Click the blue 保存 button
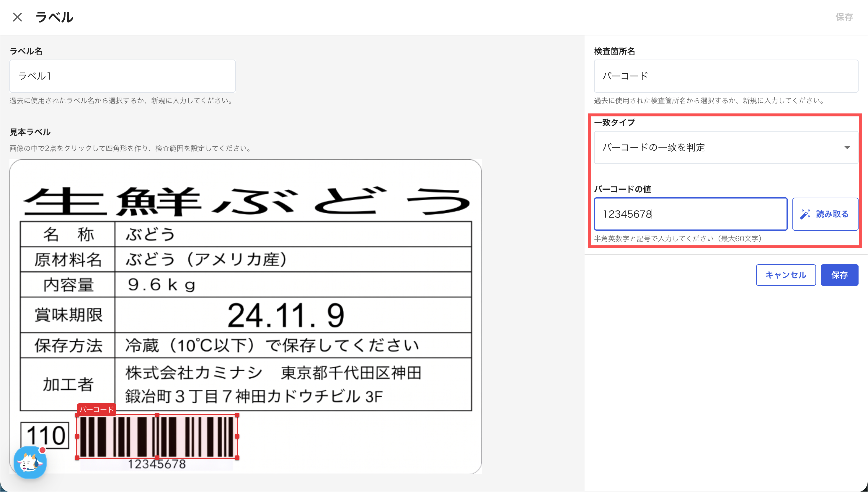The image size is (868, 492). (x=839, y=275)
